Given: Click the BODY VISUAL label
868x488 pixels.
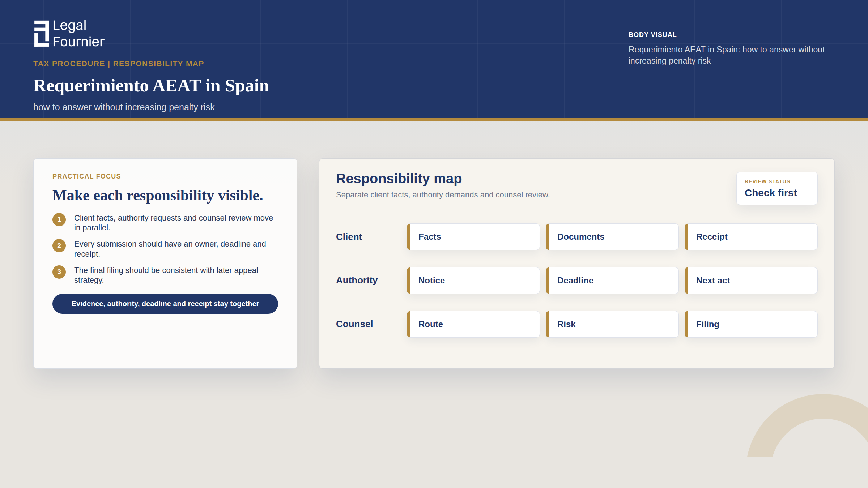Looking at the screenshot, I should 652,35.
